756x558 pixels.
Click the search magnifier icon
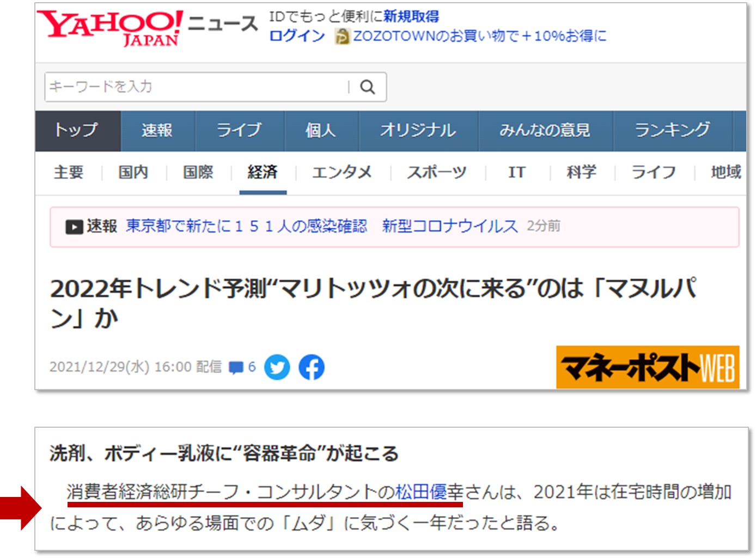click(x=368, y=87)
